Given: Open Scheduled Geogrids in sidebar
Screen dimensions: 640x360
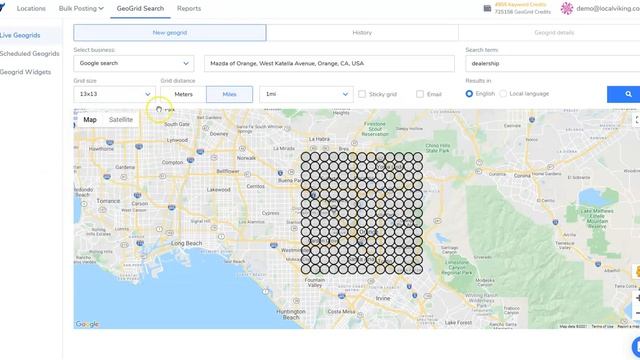Looking at the screenshot, I should 29,54.
